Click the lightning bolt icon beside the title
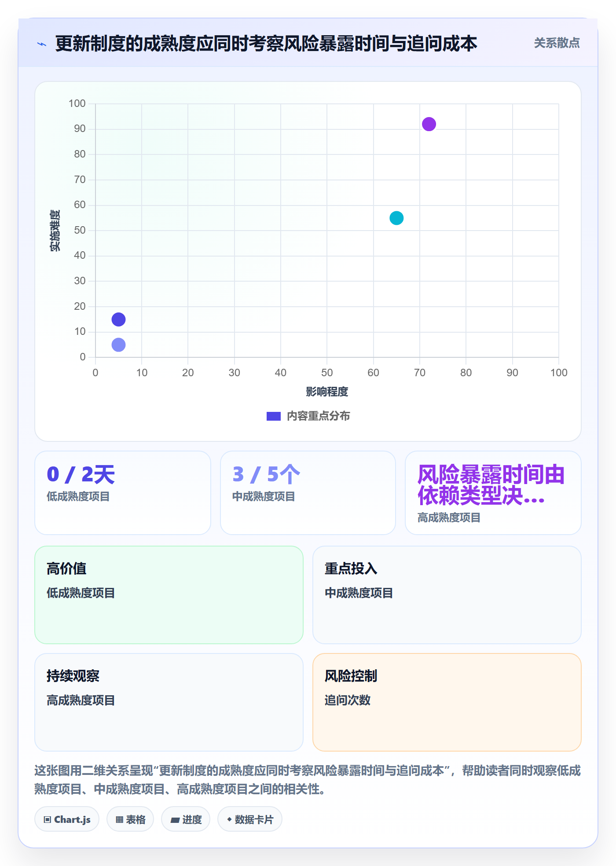 (42, 44)
